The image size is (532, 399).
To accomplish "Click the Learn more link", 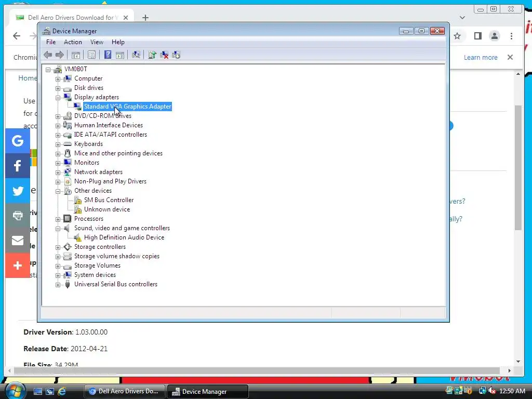I will click(x=481, y=57).
